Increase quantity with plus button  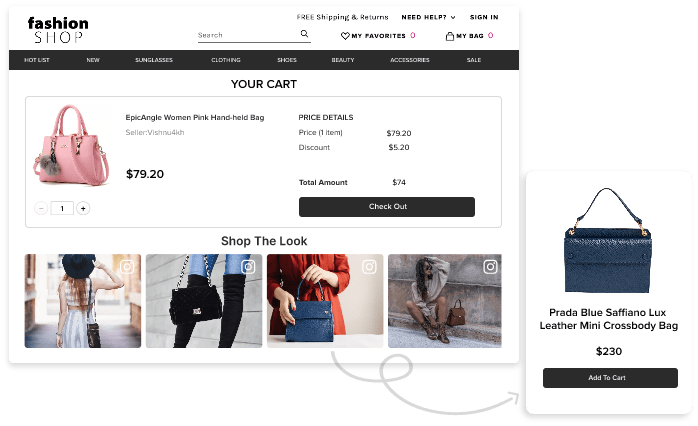[83, 208]
